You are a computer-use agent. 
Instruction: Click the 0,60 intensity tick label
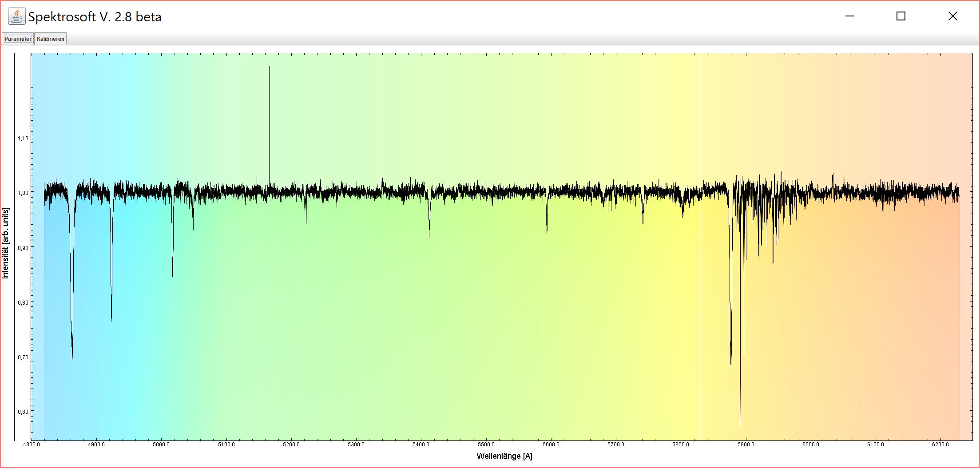[23, 412]
